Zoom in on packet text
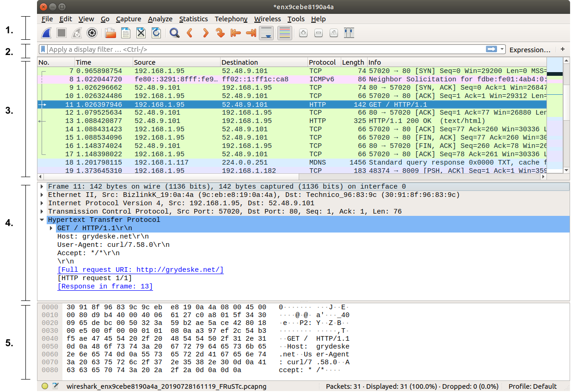The height and width of the screenshot is (392, 571). [x=303, y=33]
